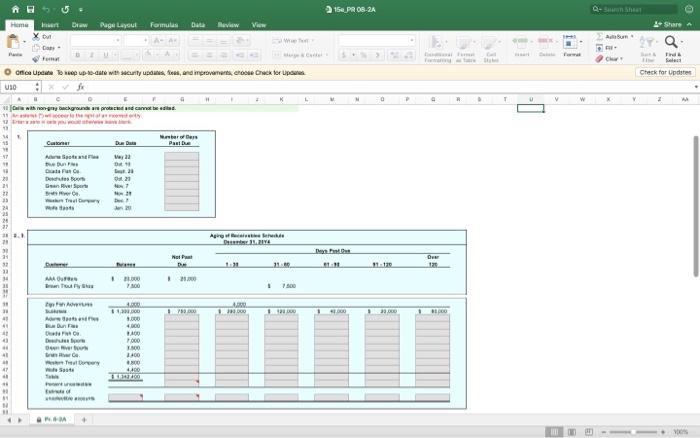
Task: Open Cell Styles gallery
Action: pos(491,48)
